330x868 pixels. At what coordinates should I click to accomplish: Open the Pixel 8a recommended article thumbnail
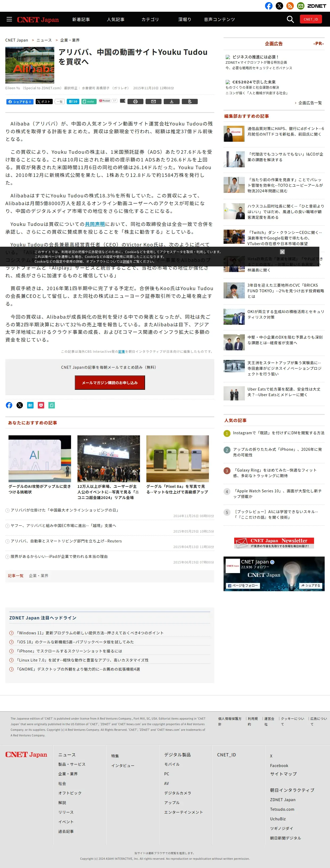click(178, 459)
